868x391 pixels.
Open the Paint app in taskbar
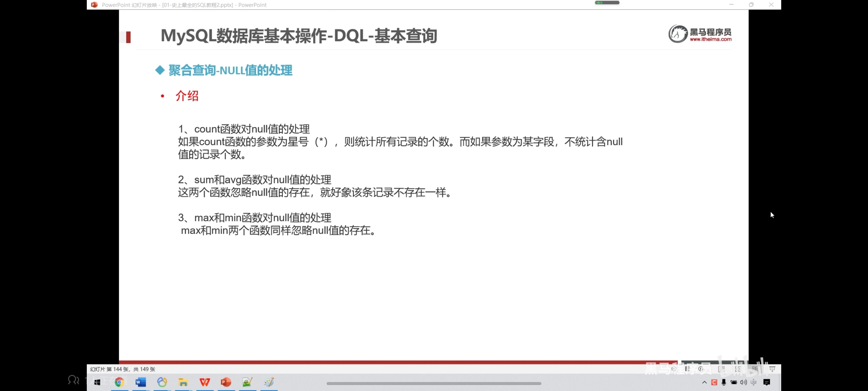click(269, 382)
